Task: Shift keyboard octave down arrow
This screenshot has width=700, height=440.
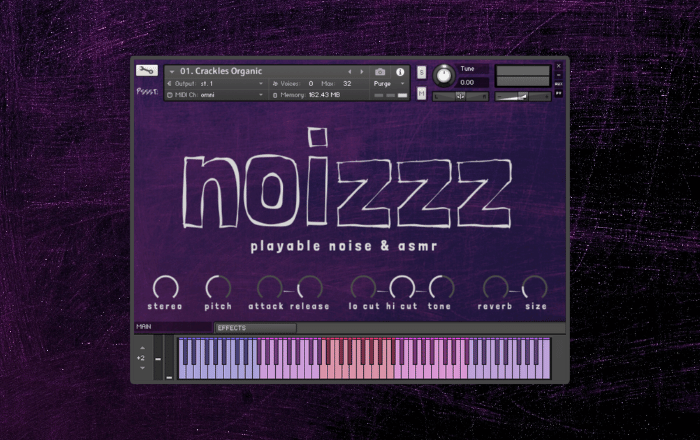Action: pyautogui.click(x=142, y=368)
